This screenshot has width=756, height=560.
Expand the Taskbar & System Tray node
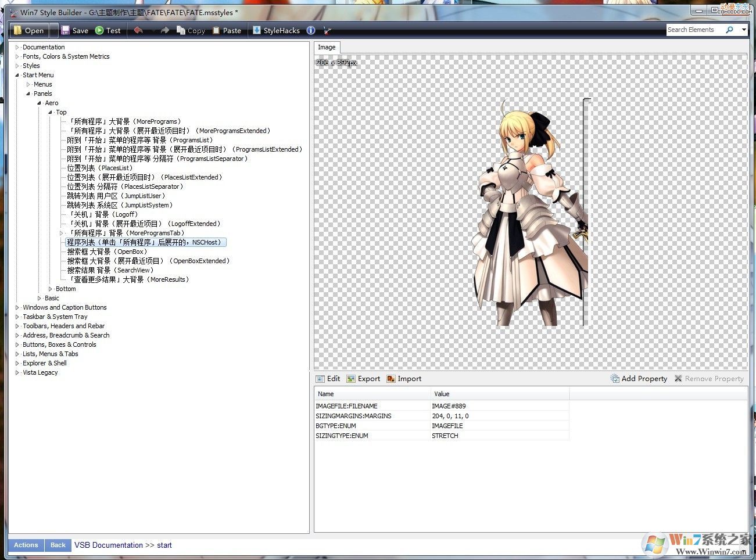click(17, 317)
